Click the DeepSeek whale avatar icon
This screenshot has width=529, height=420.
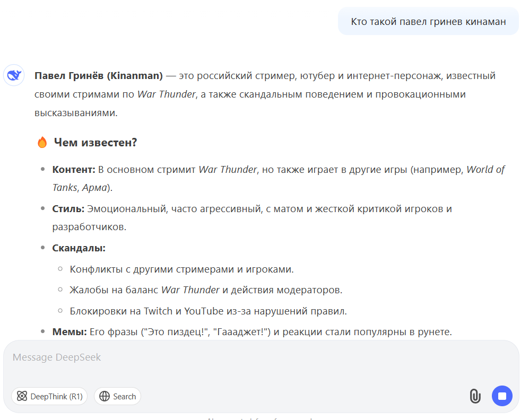click(14, 75)
